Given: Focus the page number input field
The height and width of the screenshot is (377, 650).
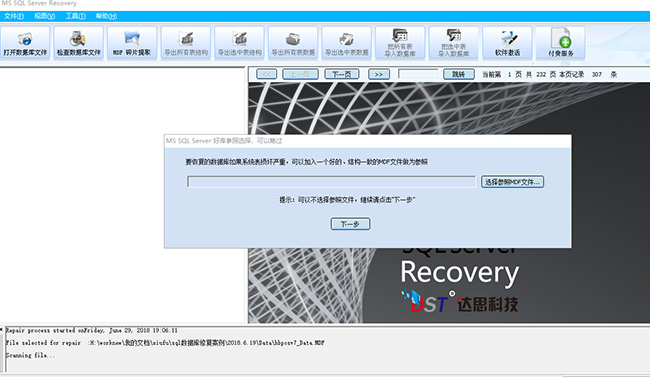Looking at the screenshot, I should pos(418,74).
